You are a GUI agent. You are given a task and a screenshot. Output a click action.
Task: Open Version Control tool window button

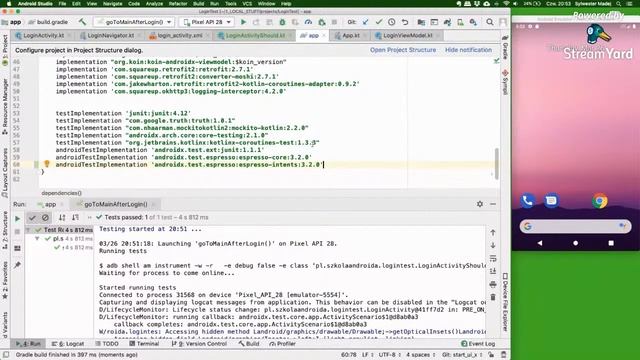[199, 344]
